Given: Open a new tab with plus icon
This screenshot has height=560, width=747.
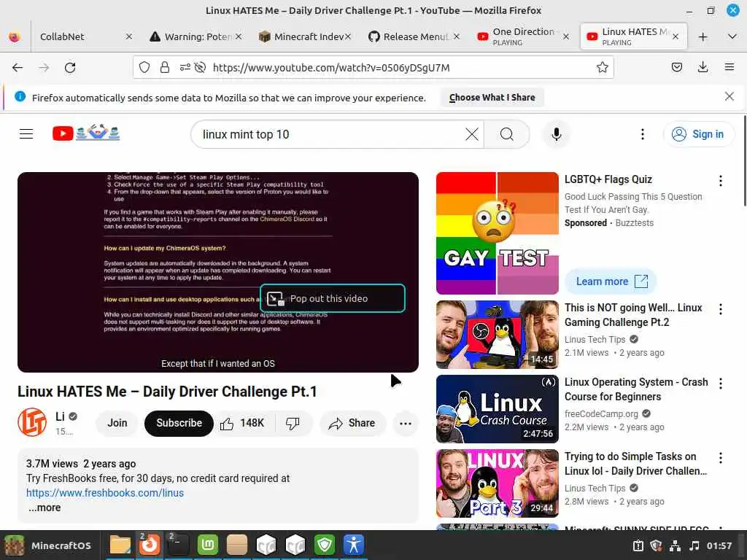Looking at the screenshot, I should pos(703,36).
